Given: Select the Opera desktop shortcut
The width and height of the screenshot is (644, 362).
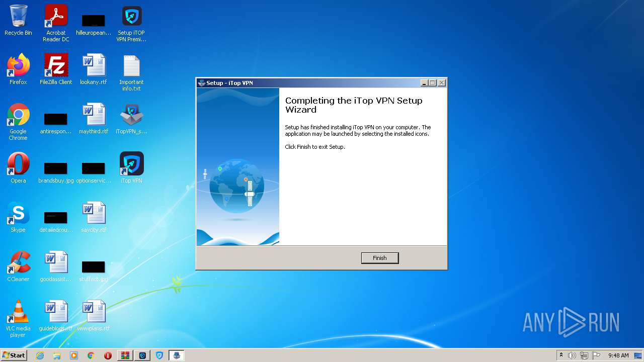Looking at the screenshot, I should [18, 168].
